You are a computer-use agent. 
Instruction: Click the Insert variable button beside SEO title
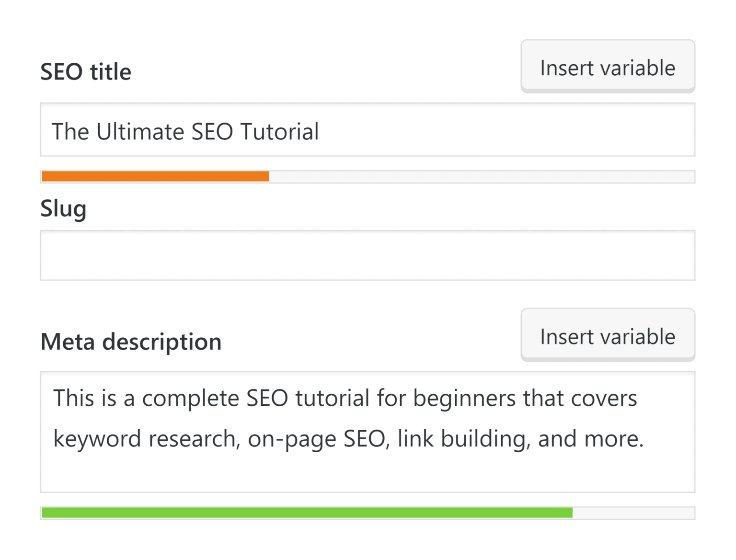(x=608, y=67)
